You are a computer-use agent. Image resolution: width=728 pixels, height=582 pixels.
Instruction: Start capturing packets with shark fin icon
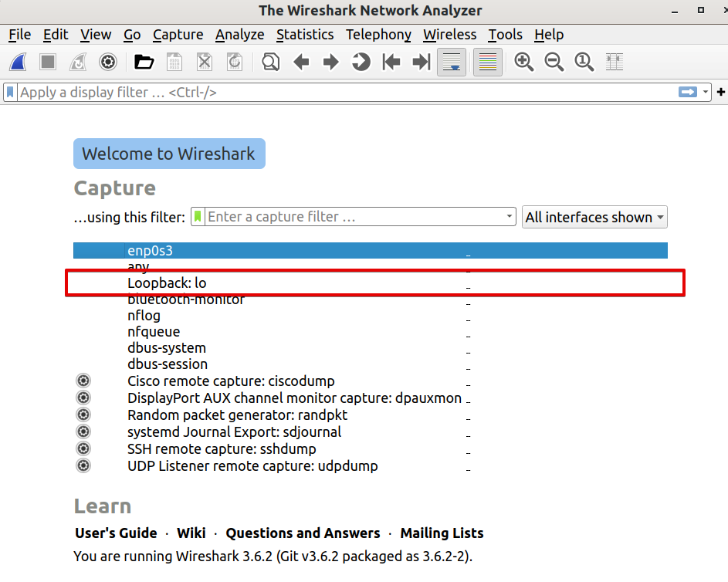19,62
